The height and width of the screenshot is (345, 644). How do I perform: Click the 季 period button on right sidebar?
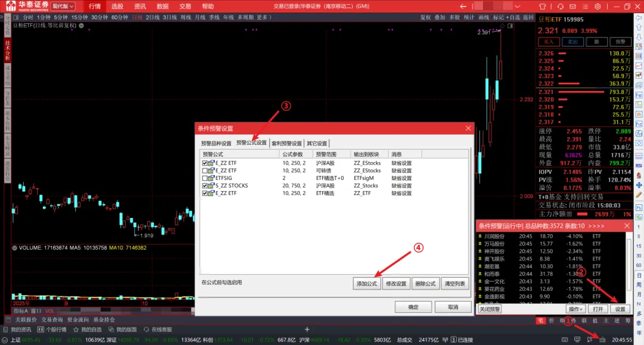[x=639, y=324]
